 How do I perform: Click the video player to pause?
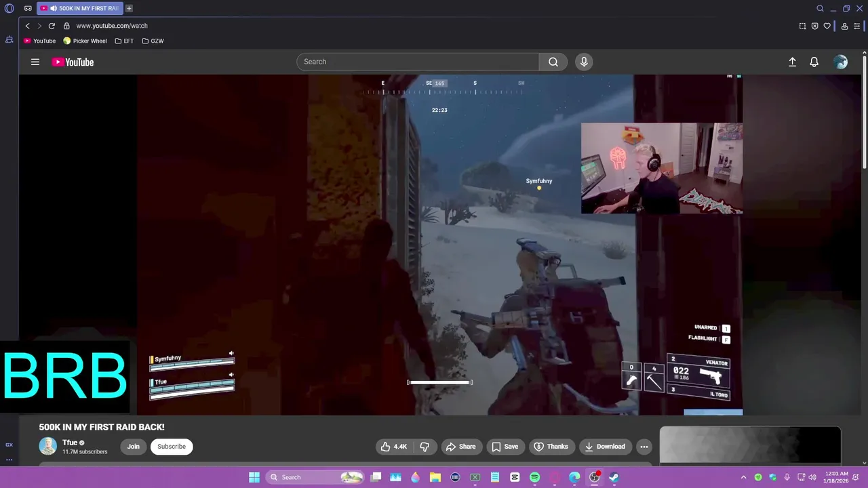pos(439,244)
